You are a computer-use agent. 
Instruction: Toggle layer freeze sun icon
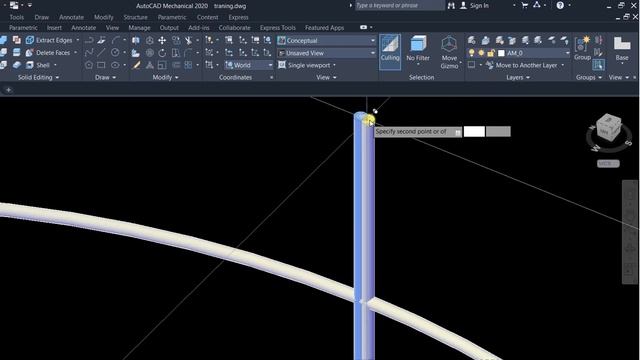[x=481, y=53]
